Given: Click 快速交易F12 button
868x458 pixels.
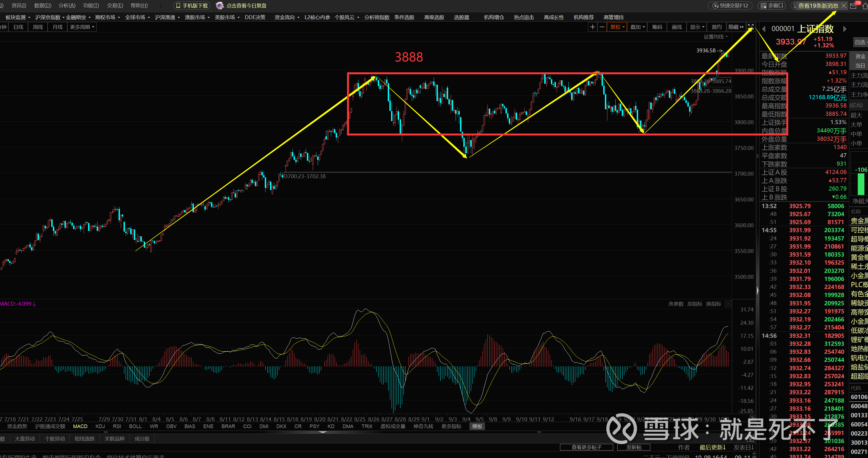Looking at the screenshot, I should click(730, 6).
